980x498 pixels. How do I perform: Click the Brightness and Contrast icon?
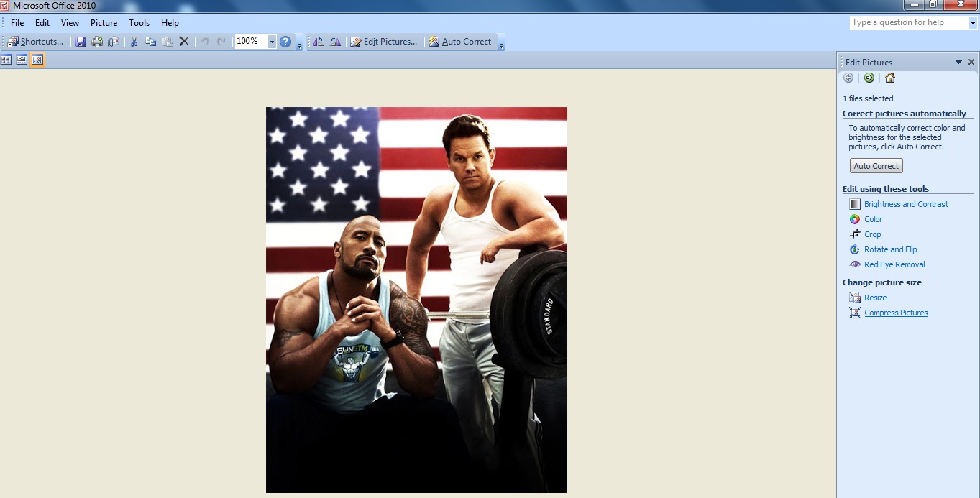(855, 204)
